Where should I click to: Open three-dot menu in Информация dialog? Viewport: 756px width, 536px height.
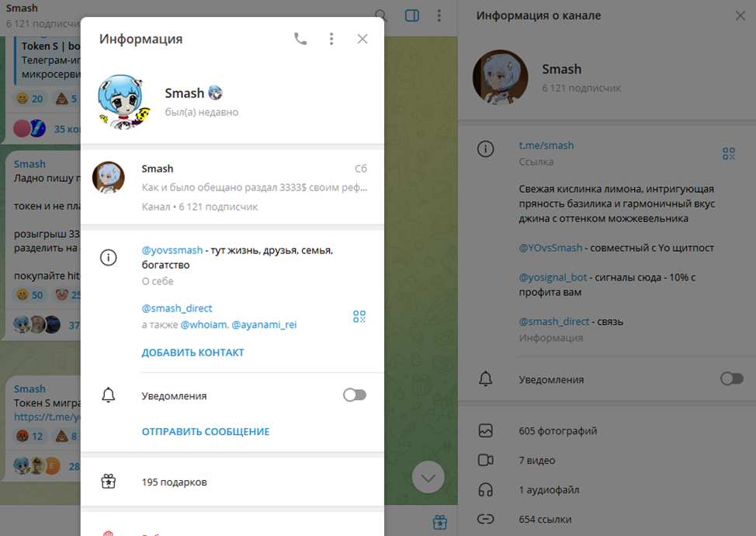[331, 39]
